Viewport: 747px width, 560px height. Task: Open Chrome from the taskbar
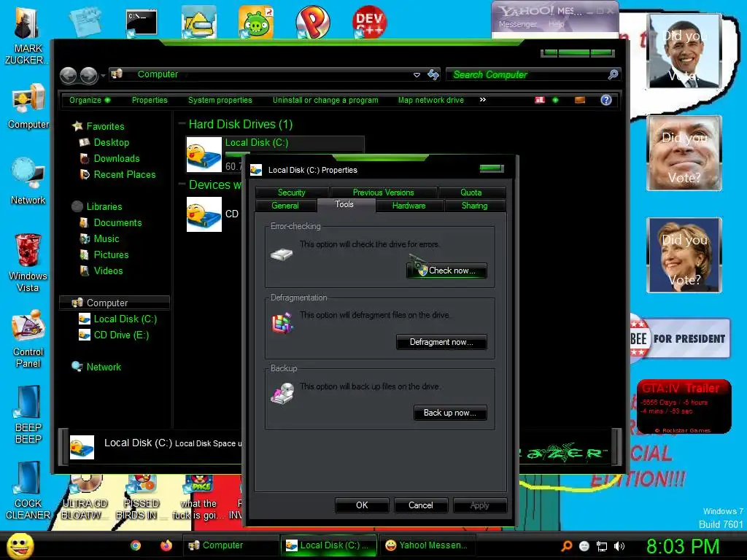[136, 545]
